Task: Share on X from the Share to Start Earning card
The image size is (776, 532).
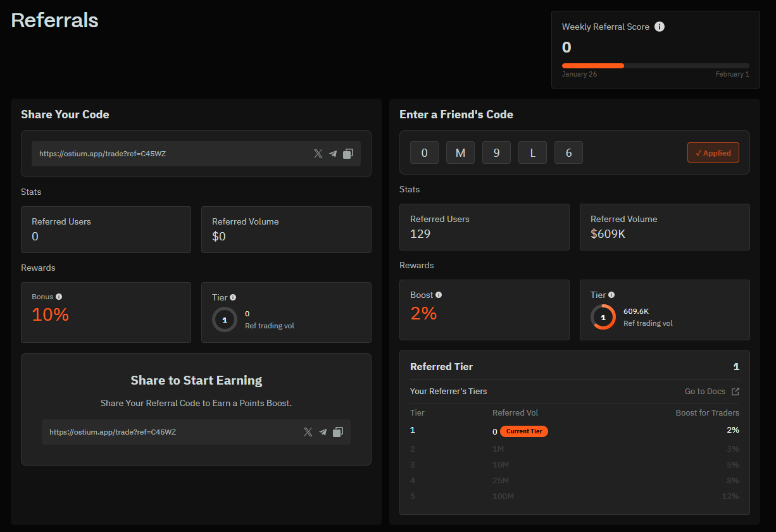Action: point(308,432)
